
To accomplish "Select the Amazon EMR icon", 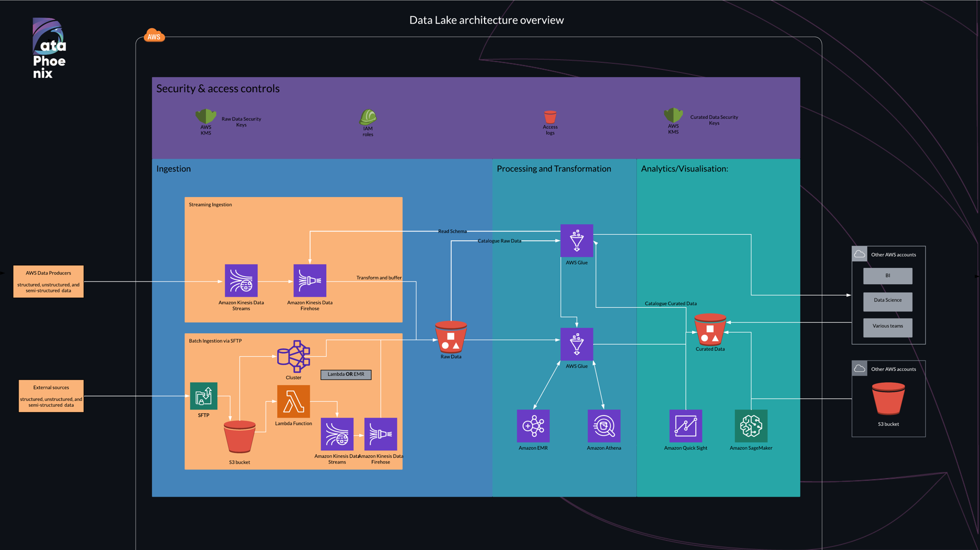I will point(533,426).
